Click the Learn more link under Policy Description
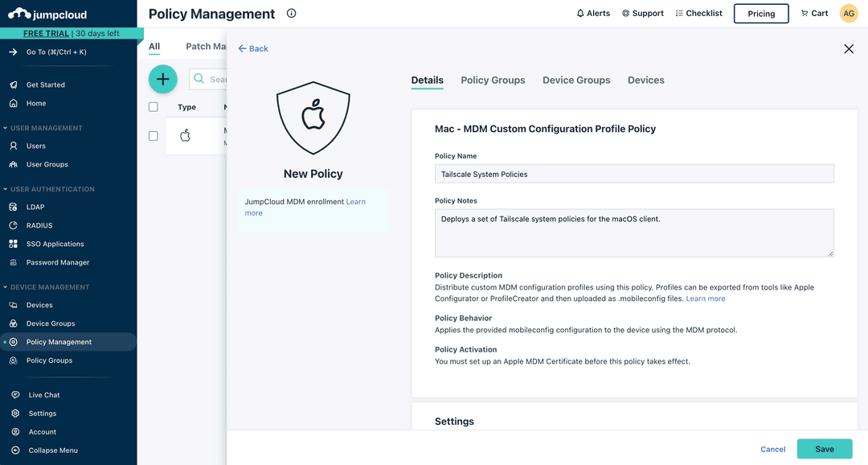 705,298
